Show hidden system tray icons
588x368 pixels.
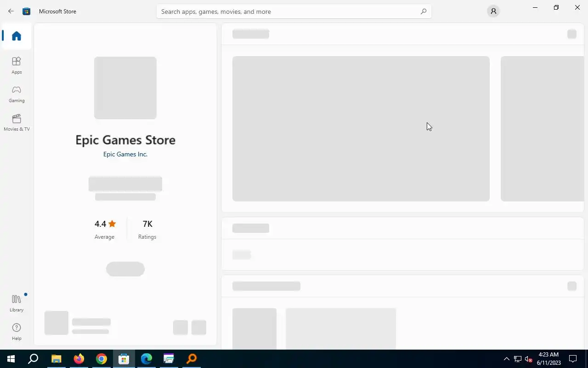pyautogui.click(x=506, y=359)
